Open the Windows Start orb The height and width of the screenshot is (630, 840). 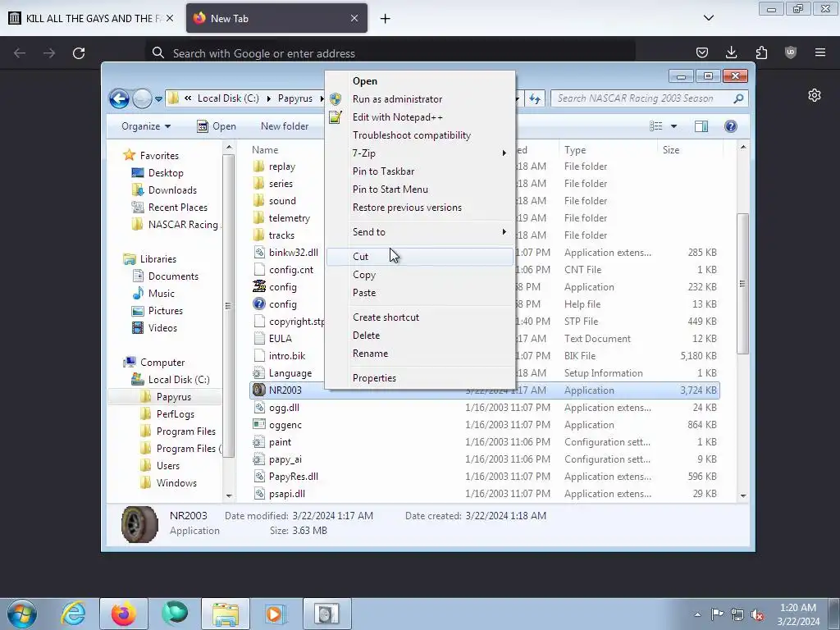coord(22,614)
